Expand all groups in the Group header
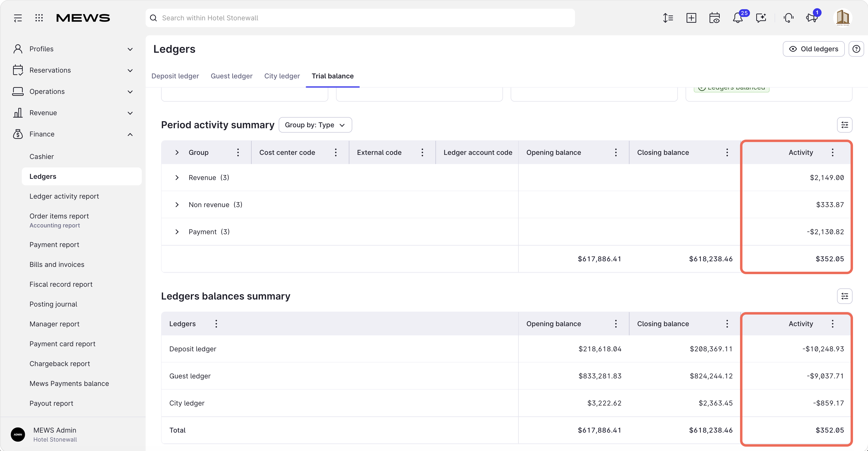Screen dimensions: 868x451 [x=177, y=153]
